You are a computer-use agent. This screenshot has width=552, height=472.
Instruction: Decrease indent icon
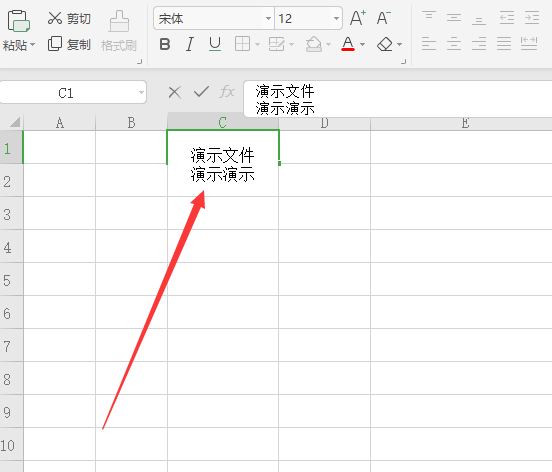tap(507, 17)
